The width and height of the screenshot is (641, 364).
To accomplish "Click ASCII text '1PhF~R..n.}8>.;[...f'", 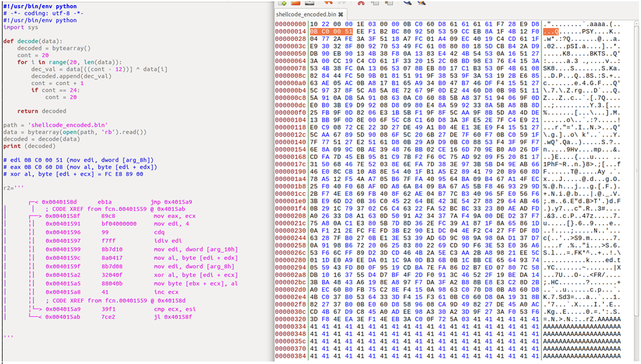I will [x=582, y=164].
